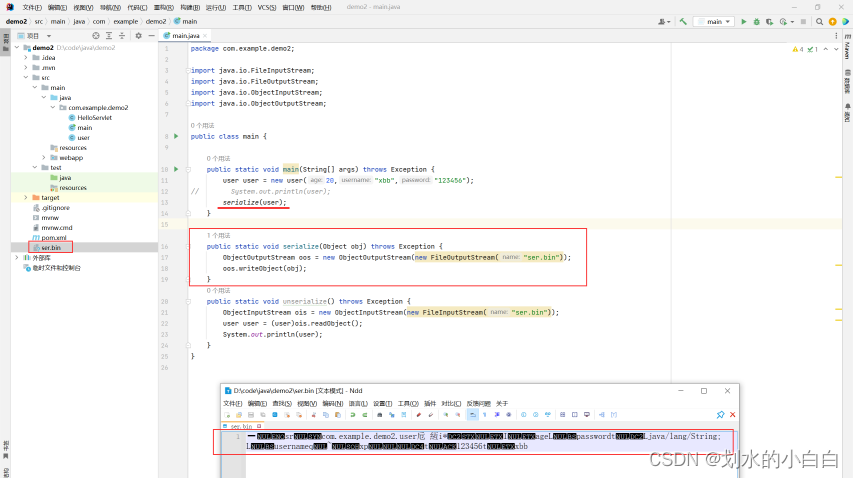This screenshot has width=853, height=478.
Task: Open the 代码(C) menu
Action: tap(137, 8)
